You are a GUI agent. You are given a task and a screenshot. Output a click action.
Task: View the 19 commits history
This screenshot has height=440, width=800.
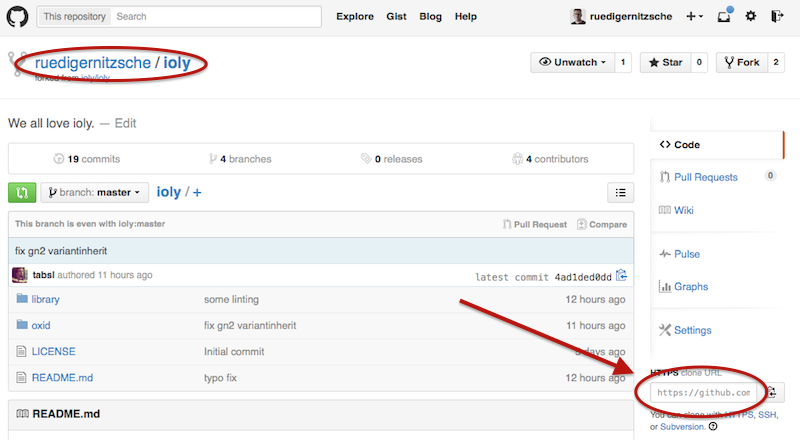(x=87, y=159)
